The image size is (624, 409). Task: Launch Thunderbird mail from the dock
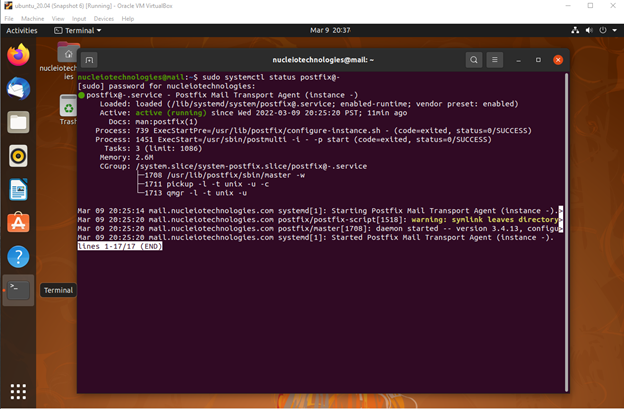[18, 88]
